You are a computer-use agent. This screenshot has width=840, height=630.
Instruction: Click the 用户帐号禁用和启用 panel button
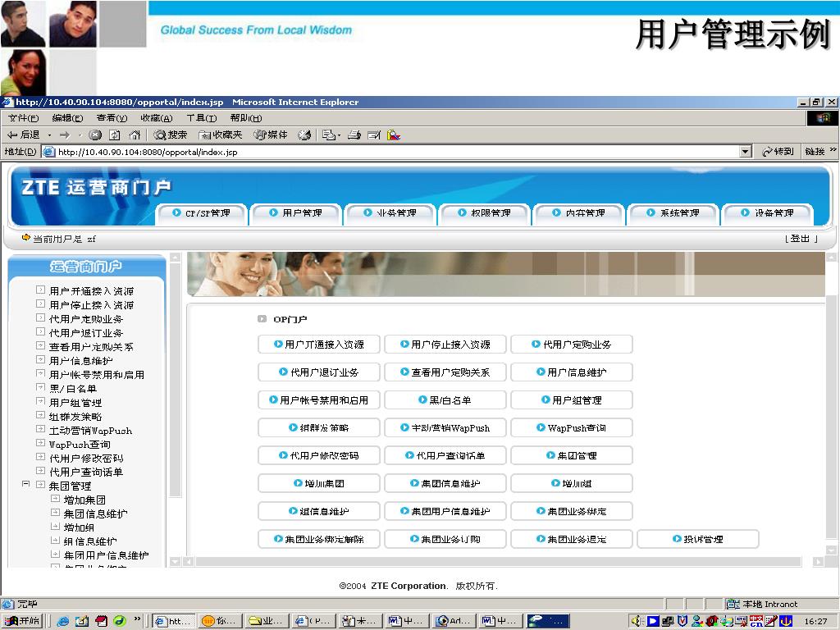click(x=319, y=400)
